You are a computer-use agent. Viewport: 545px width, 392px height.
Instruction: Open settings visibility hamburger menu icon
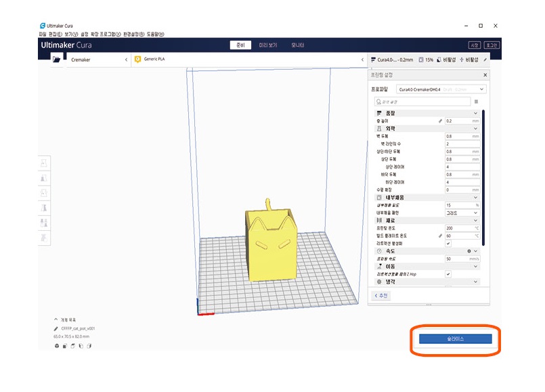click(476, 102)
